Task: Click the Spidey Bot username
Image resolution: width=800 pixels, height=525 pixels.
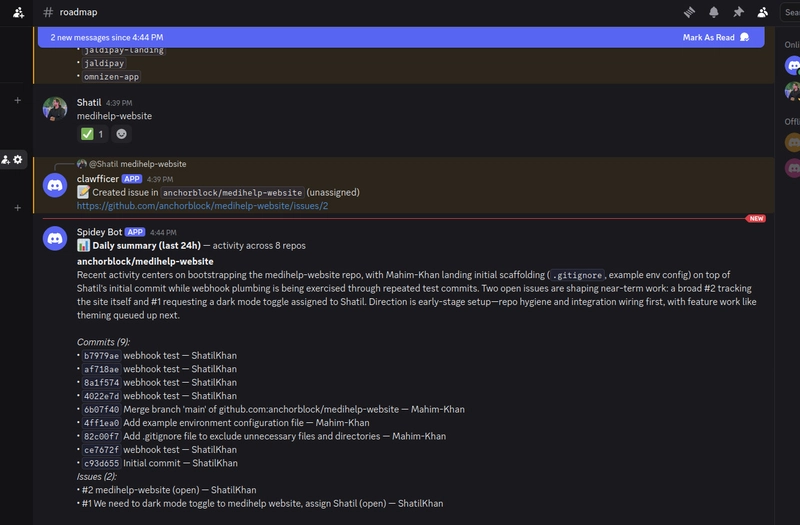Action: point(99,232)
